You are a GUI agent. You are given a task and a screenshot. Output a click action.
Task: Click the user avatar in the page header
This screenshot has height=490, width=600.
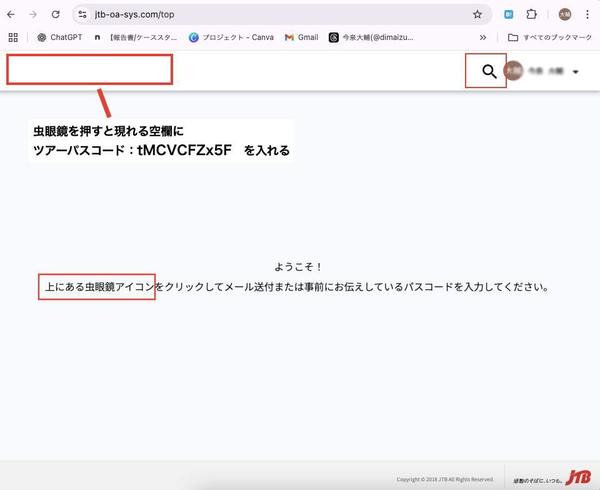(x=513, y=70)
